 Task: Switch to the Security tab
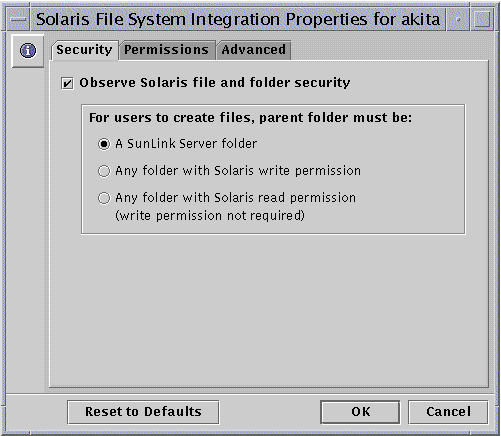(84, 50)
